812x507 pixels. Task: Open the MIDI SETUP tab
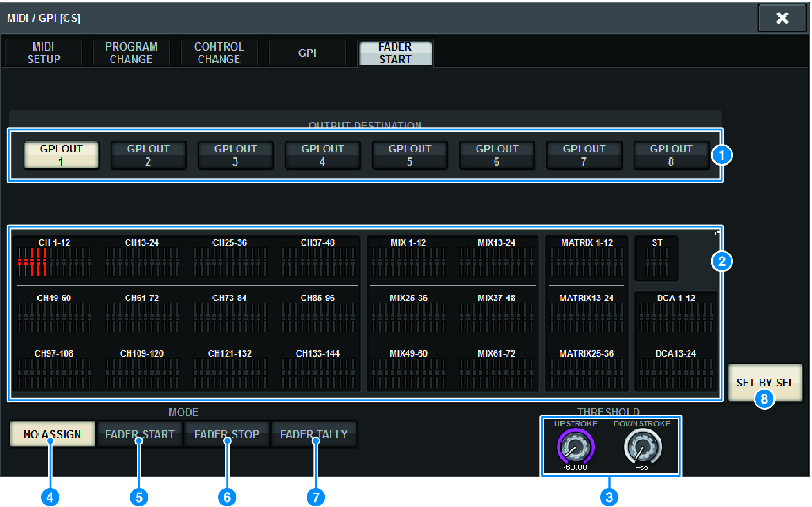coord(43,53)
